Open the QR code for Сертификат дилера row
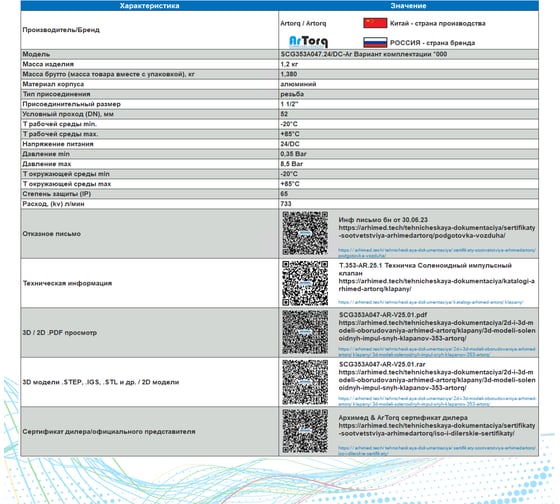560x504 pixels. (x=305, y=431)
